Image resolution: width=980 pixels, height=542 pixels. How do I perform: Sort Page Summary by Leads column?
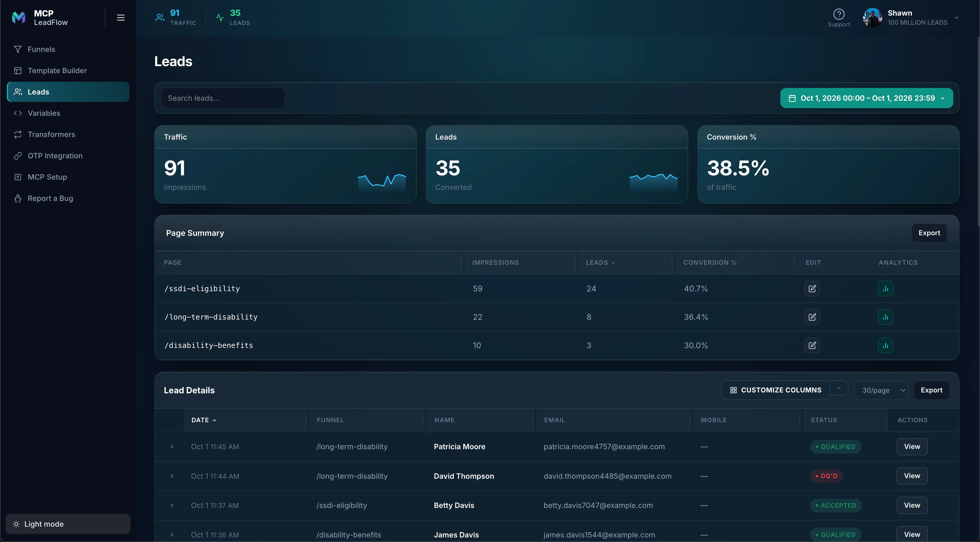[600, 262]
